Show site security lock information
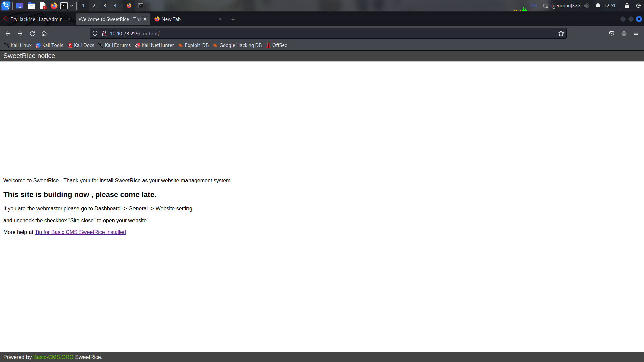The image size is (644, 362). pyautogui.click(x=104, y=33)
